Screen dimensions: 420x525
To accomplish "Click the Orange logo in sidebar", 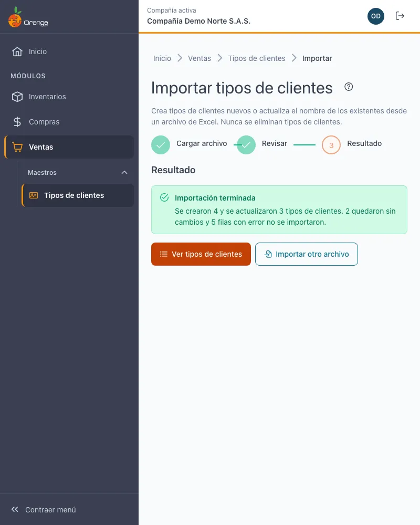I will 28,17.
